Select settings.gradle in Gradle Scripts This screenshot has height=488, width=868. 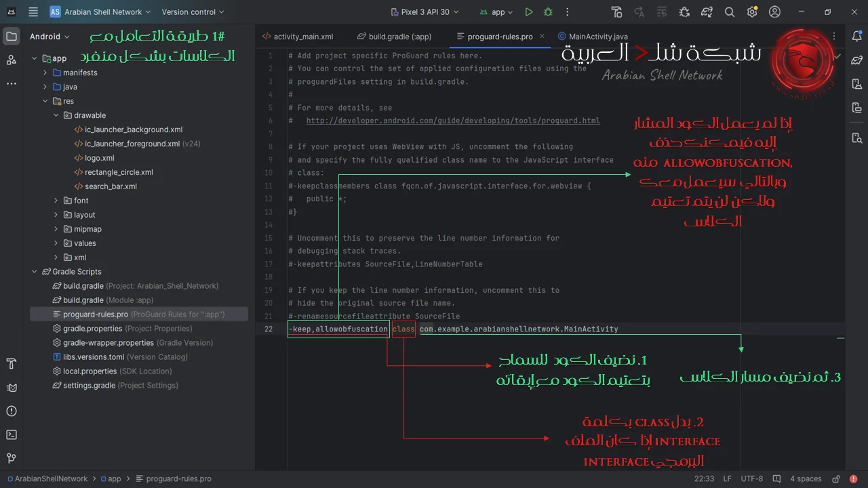[x=115, y=386]
